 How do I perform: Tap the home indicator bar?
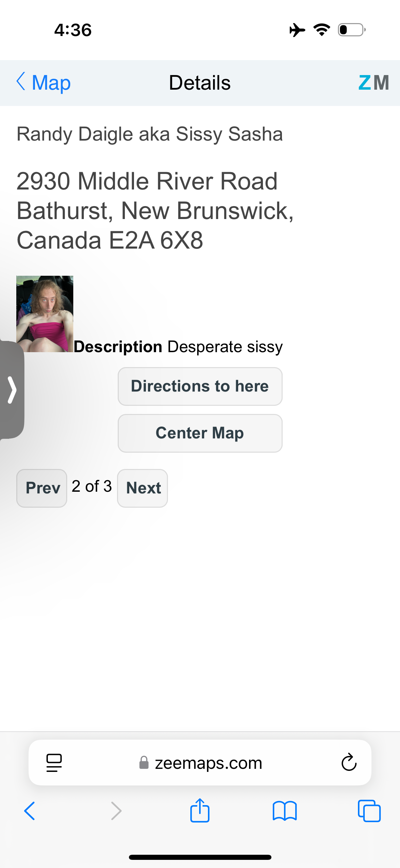[200, 857]
